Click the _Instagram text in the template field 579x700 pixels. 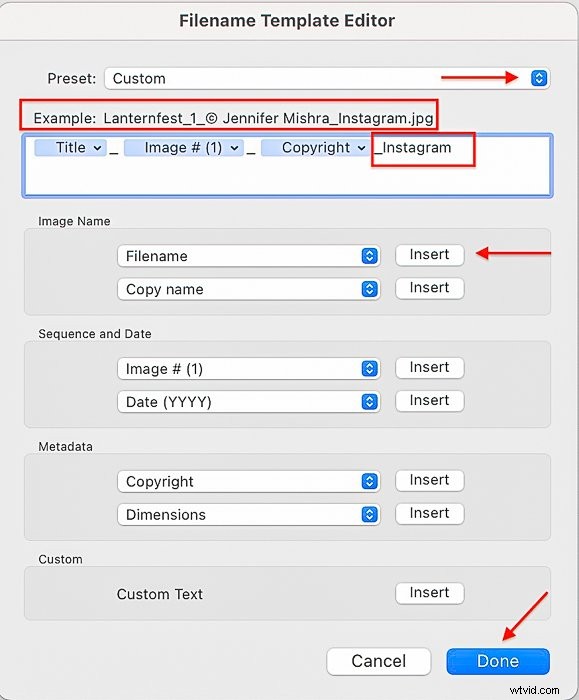(x=413, y=148)
